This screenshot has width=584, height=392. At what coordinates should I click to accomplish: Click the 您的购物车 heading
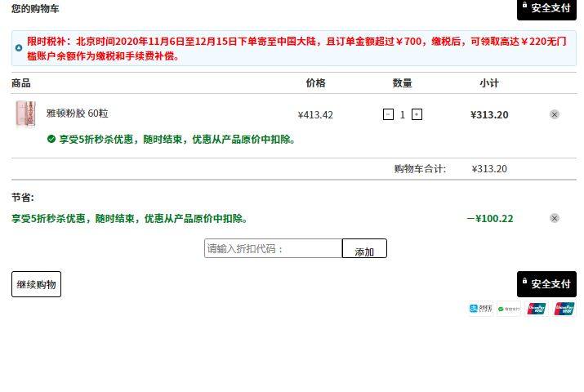[x=35, y=8]
